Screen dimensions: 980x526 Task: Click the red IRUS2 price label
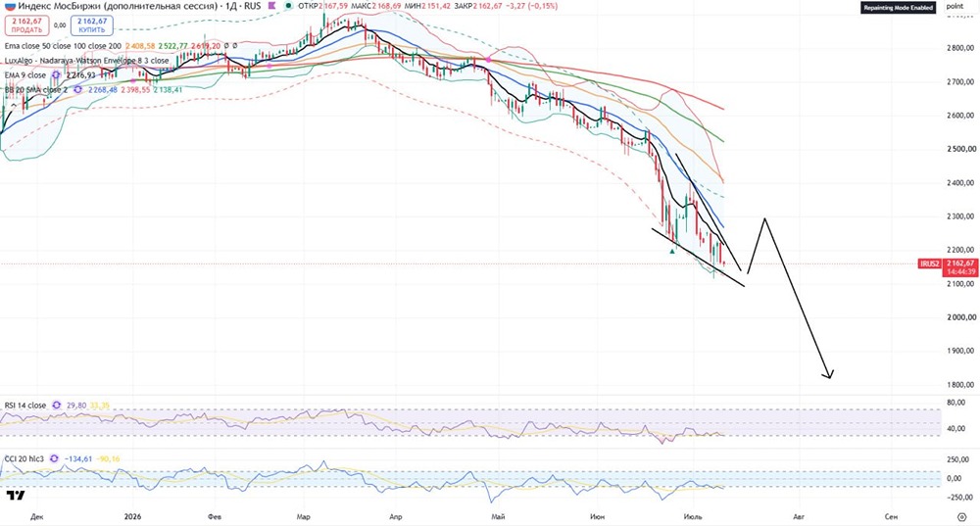pos(929,263)
